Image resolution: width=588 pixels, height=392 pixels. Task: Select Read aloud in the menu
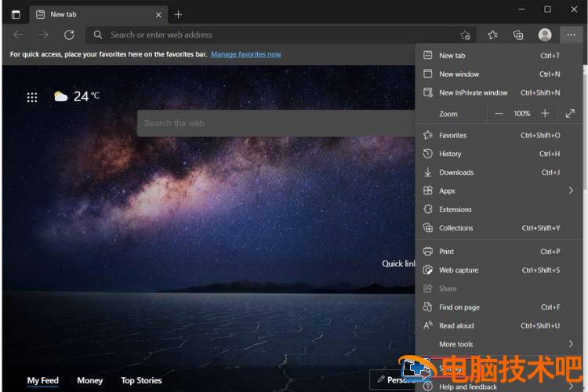(499, 325)
